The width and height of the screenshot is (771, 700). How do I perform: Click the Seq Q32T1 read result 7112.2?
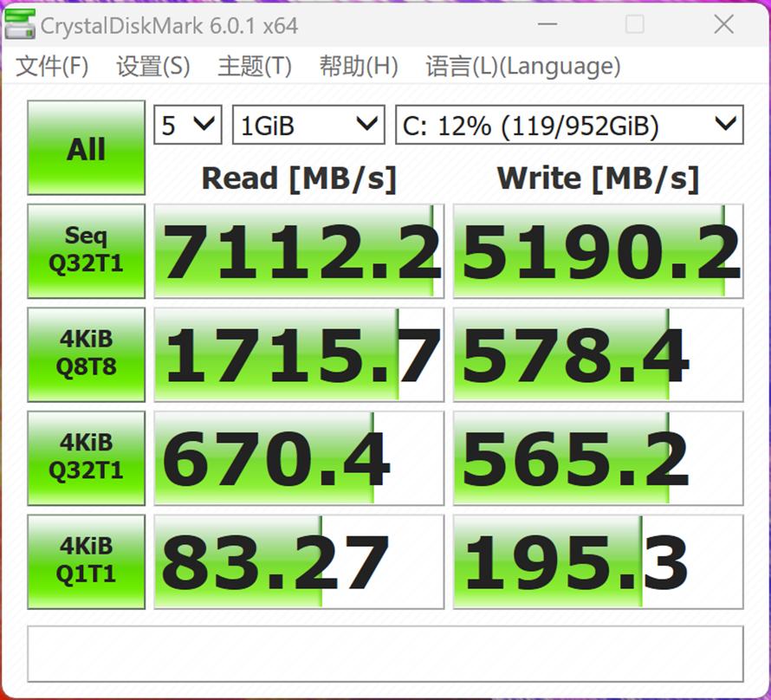point(299,250)
